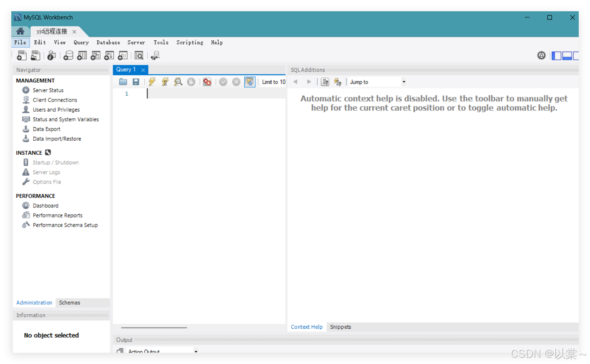Open the Jump to dropdown

click(377, 82)
